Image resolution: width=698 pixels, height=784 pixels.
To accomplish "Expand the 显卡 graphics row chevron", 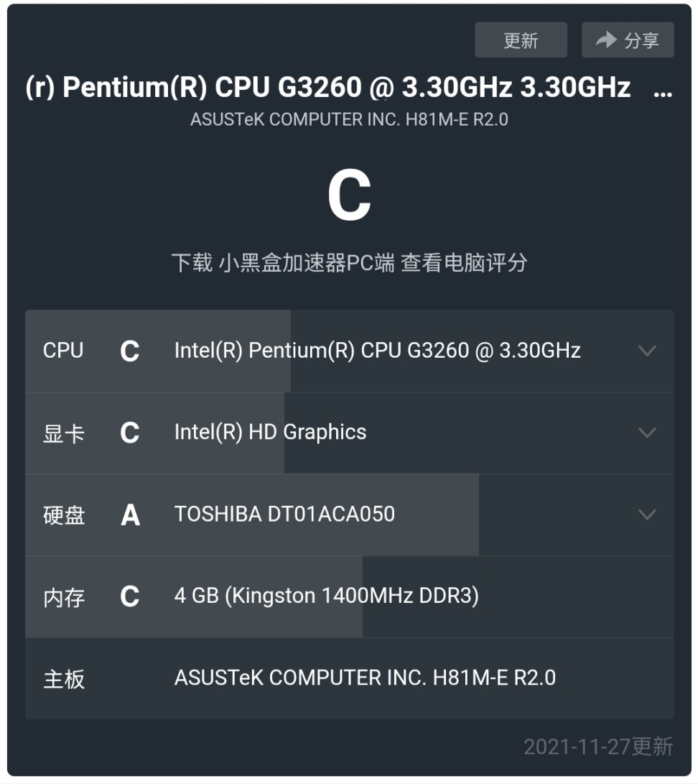I will coord(647,433).
